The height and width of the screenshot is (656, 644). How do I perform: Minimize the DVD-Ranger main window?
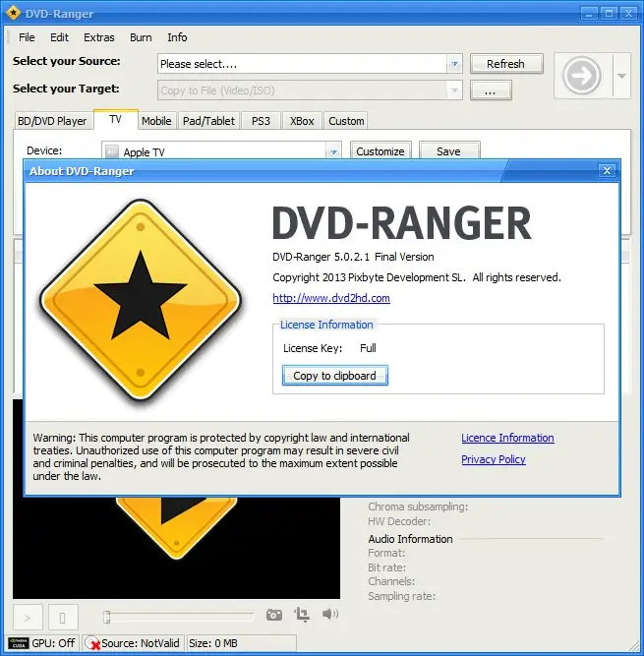tap(589, 14)
